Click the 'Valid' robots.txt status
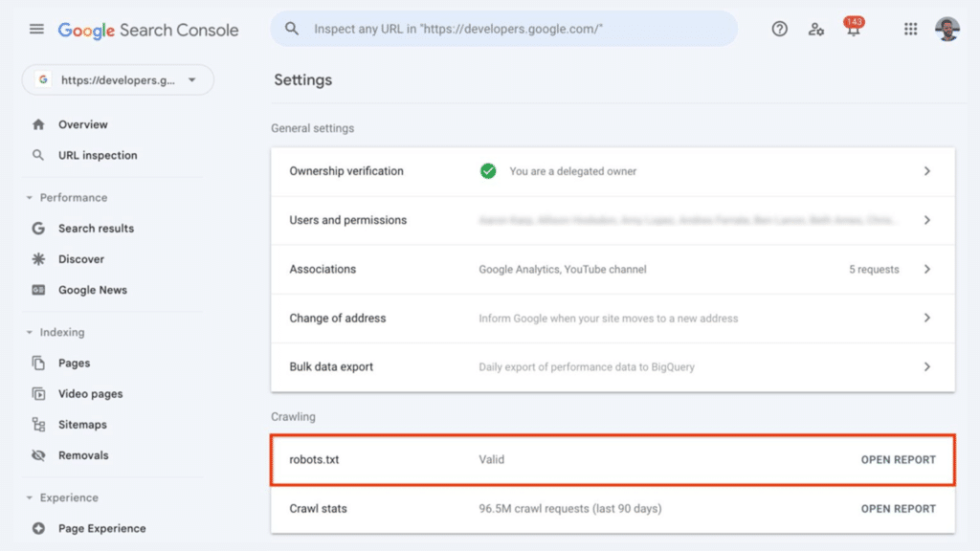This screenshot has width=980, height=551. 491,459
